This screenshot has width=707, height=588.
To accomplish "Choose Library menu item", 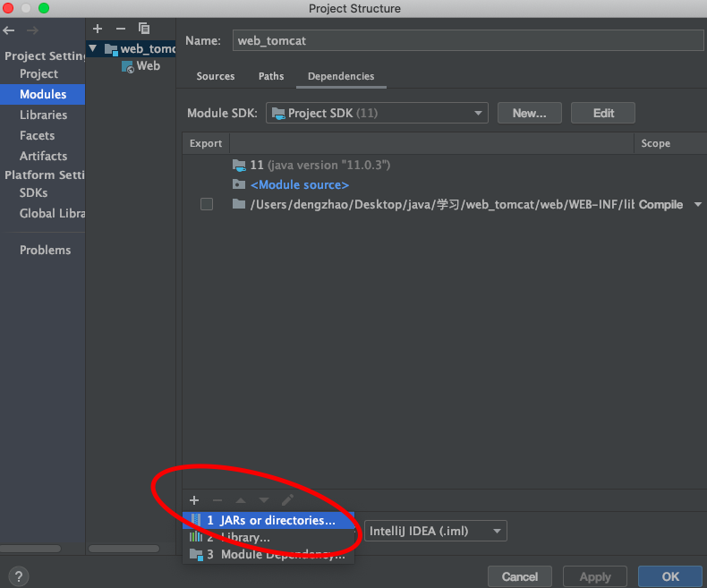I will coord(268,538).
